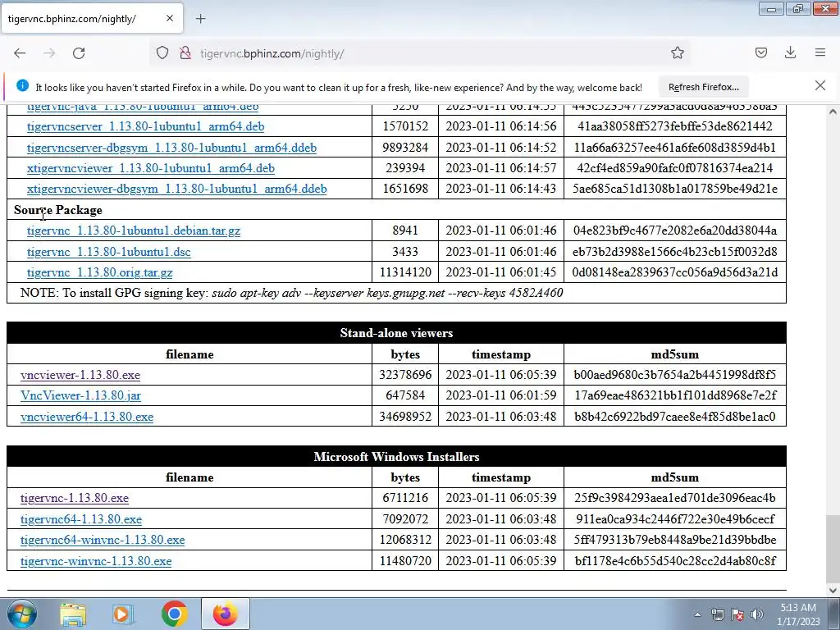Download tigervncserver-dbgsym arm64 ddeb file
The image size is (840, 630).
tap(171, 148)
